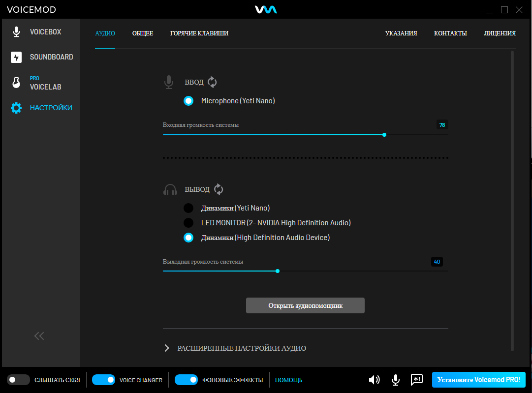Open the Помощь link
The width and height of the screenshot is (532, 393).
288,380
